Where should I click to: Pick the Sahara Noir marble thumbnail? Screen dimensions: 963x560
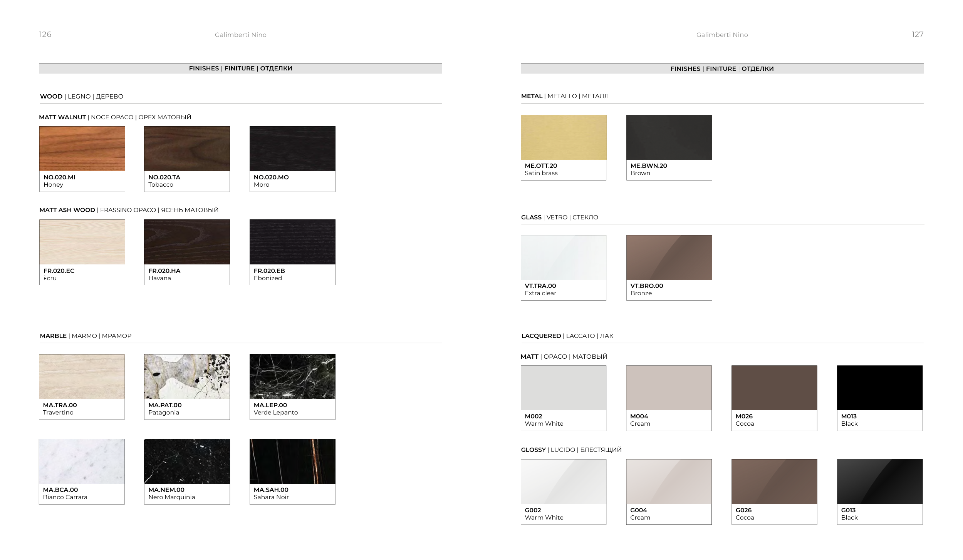(292, 461)
